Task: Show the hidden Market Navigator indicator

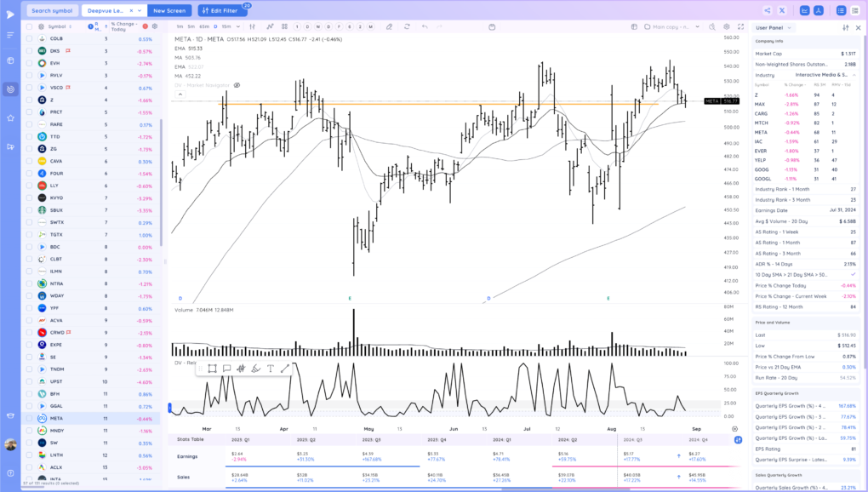Action: pyautogui.click(x=237, y=85)
